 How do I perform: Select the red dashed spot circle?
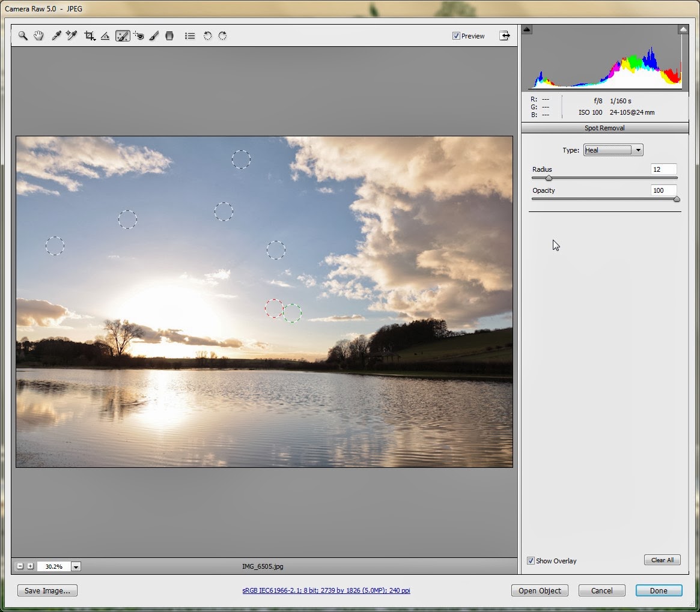(274, 309)
